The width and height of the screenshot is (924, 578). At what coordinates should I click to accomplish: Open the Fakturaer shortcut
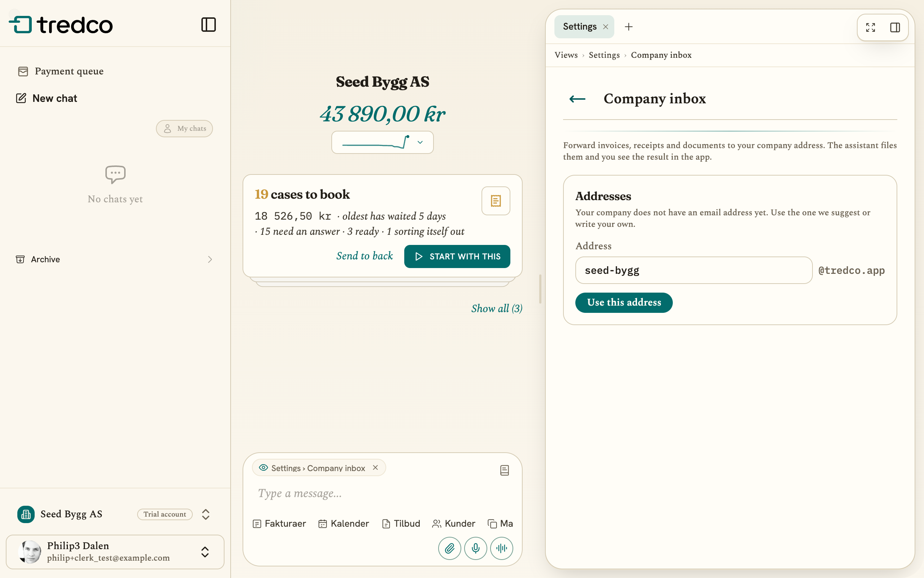[279, 523]
